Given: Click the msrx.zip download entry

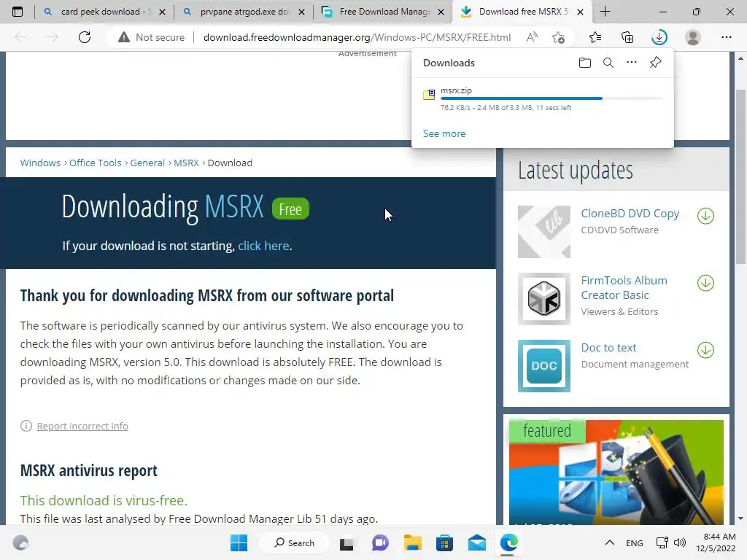Looking at the screenshot, I should tap(543, 98).
